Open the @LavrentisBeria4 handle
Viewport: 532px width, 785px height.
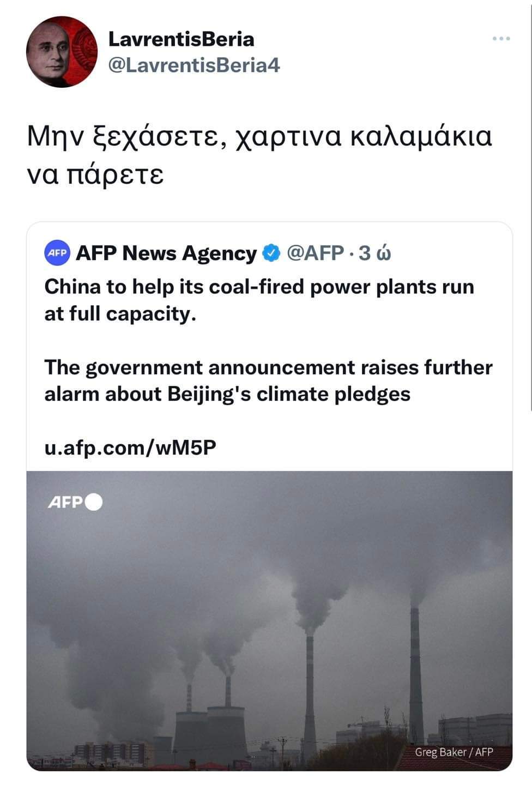(x=194, y=65)
